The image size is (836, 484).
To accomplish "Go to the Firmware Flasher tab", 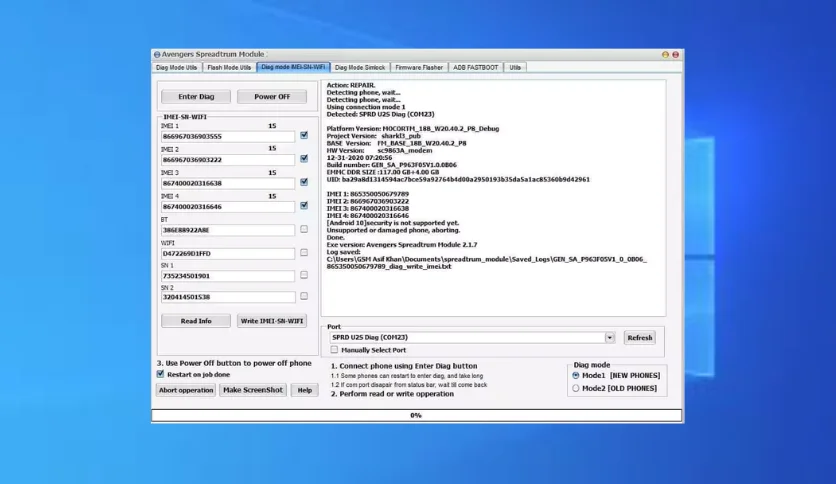I will (419, 68).
